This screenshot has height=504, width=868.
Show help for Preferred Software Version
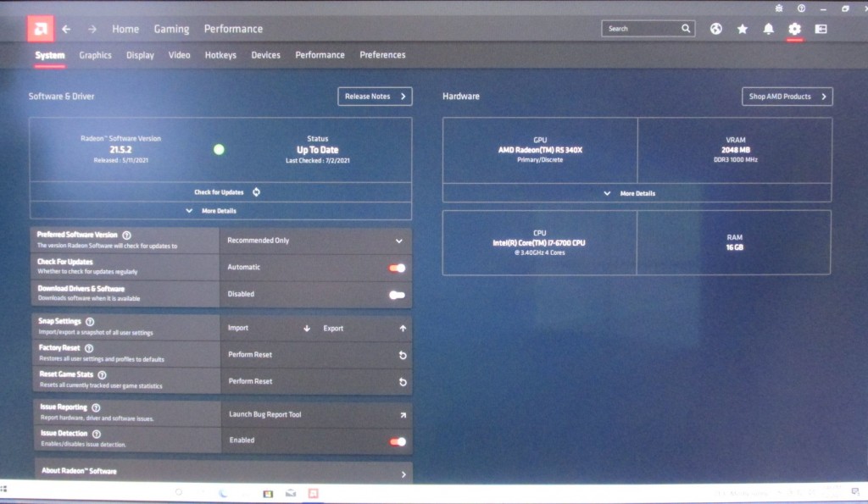126,235
